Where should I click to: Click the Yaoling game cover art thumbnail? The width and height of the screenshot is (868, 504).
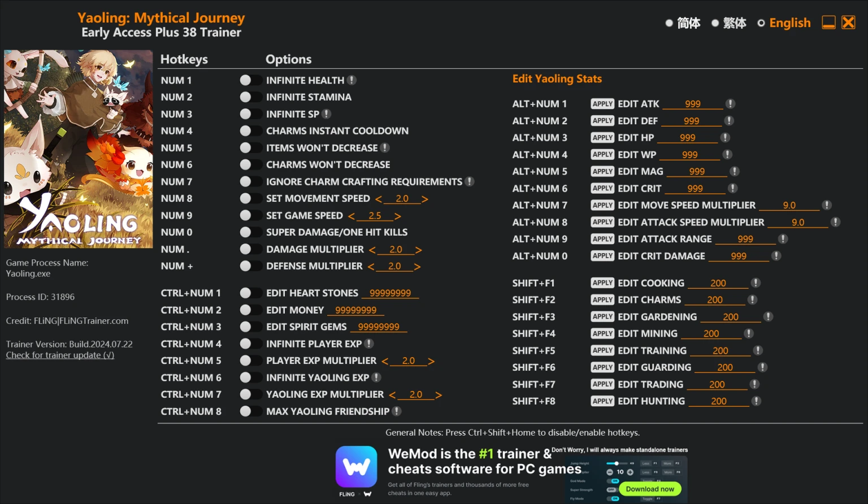(79, 149)
